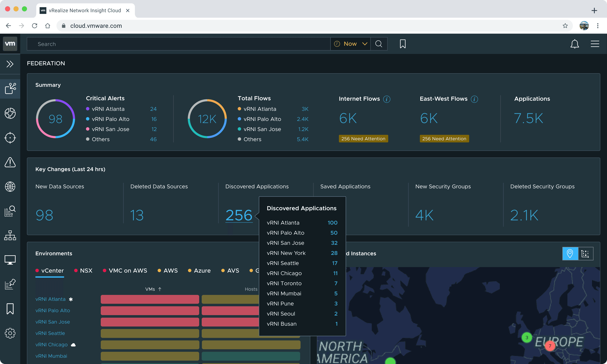607x364 pixels.
Task: Open the network topology sidebar icon
Action: click(10, 235)
